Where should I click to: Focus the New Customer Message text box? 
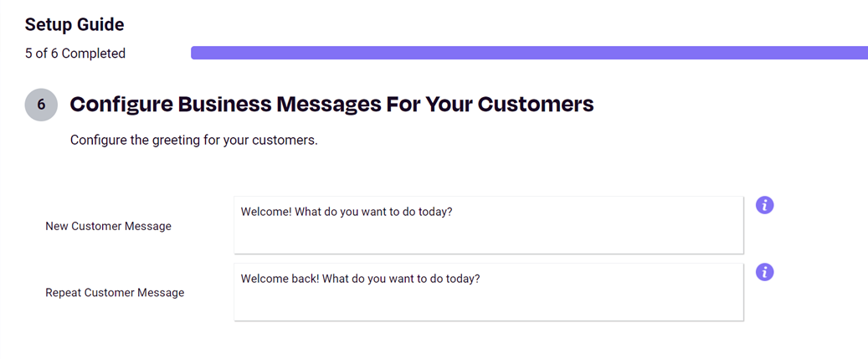tap(489, 225)
